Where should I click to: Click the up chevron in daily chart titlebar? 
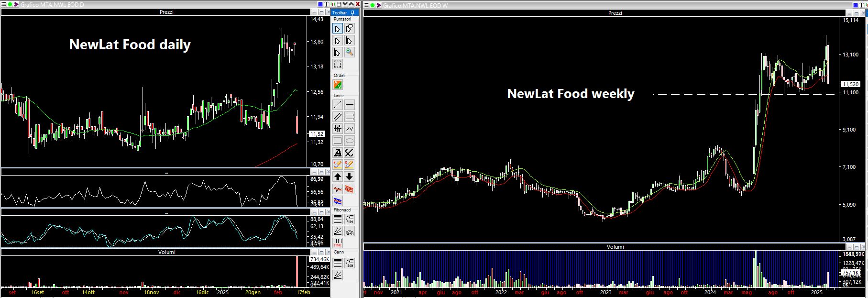point(351,4)
